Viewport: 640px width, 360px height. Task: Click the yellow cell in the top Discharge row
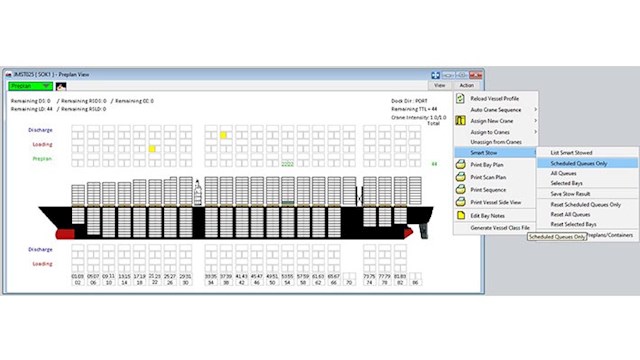click(x=223, y=135)
